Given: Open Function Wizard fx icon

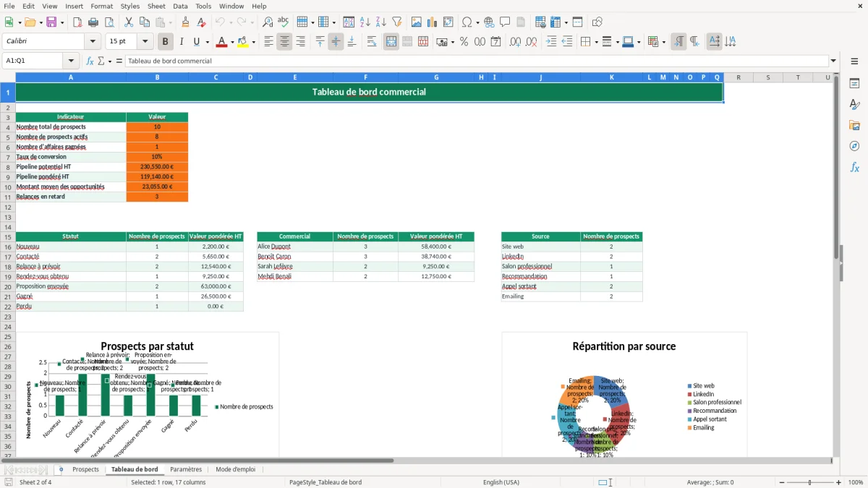Looking at the screenshot, I should [x=90, y=61].
